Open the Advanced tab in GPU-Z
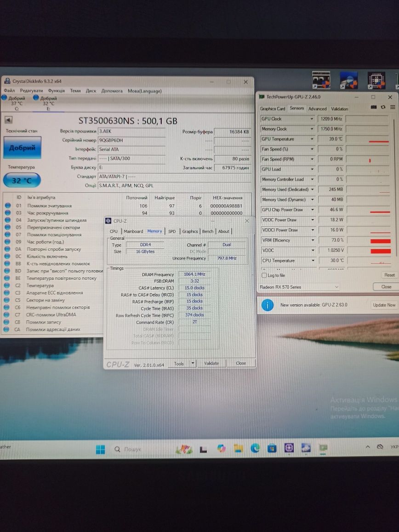 pyautogui.click(x=317, y=109)
